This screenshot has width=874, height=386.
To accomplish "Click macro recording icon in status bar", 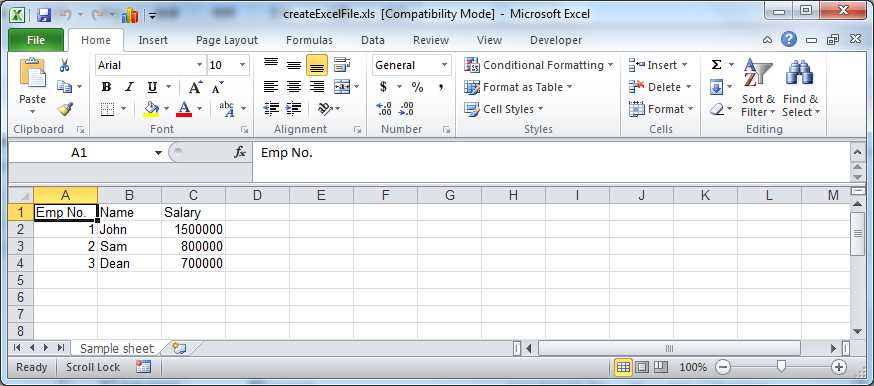I will [x=143, y=367].
